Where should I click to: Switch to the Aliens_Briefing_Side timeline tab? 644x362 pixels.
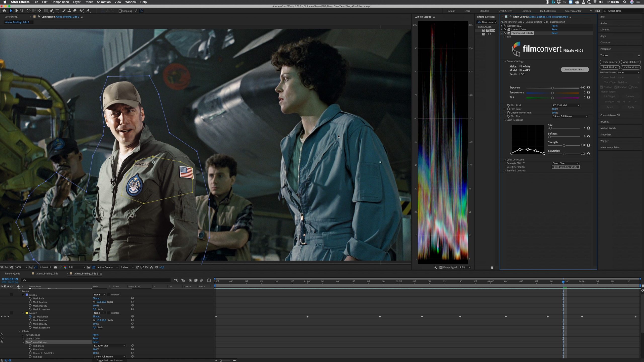(x=47, y=274)
